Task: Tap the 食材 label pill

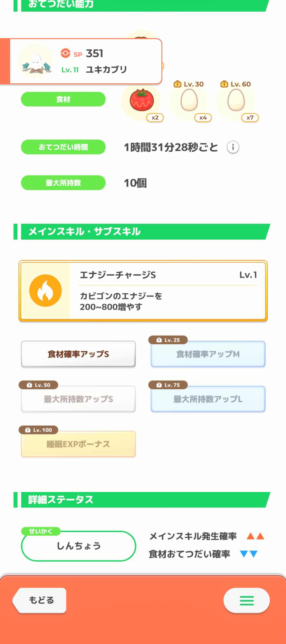Action: [x=63, y=99]
